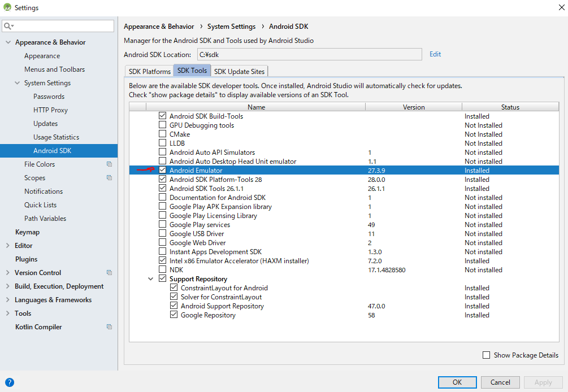The width and height of the screenshot is (568, 392).
Task: Click the System Settings breadcrumb
Action: (x=231, y=27)
